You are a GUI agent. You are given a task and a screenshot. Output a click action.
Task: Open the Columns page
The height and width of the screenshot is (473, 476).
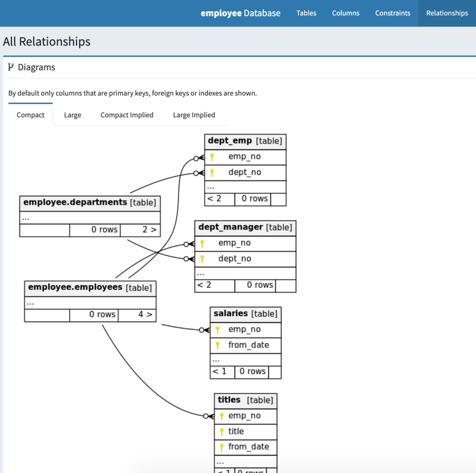tap(345, 13)
